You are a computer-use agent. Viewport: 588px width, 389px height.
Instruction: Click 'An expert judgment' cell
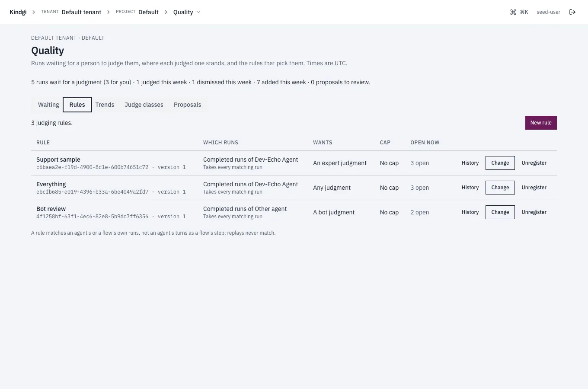340,163
